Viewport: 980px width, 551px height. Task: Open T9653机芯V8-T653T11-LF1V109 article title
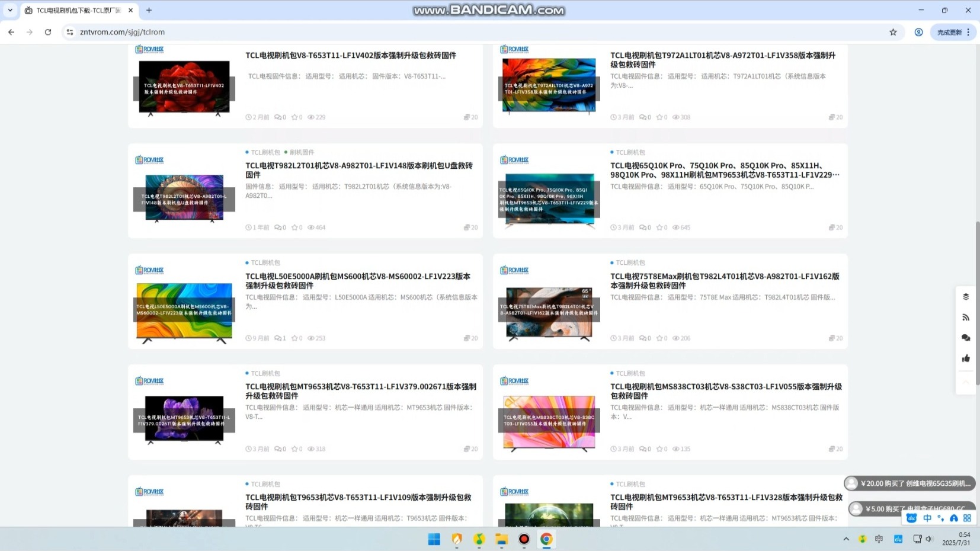tap(358, 502)
